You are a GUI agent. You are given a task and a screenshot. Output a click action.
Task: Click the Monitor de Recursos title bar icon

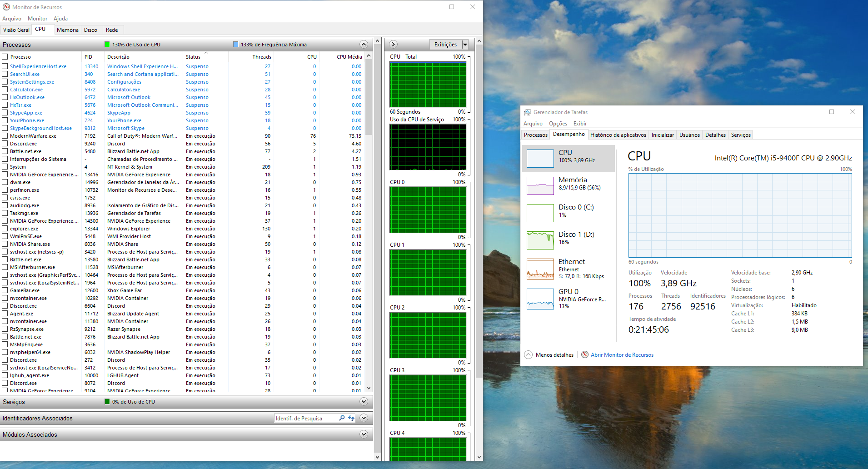click(6, 7)
